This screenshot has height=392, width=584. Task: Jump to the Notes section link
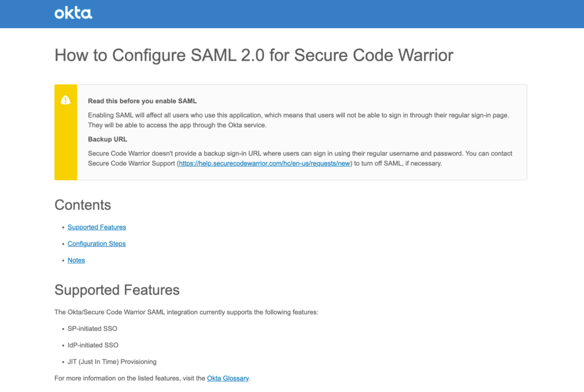(76, 260)
